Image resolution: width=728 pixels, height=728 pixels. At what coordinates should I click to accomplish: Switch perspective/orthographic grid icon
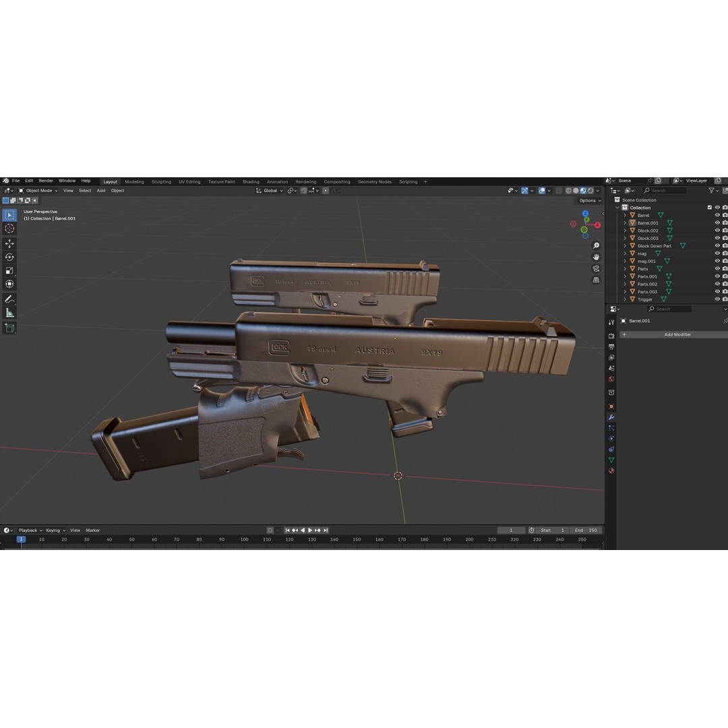pos(596,280)
